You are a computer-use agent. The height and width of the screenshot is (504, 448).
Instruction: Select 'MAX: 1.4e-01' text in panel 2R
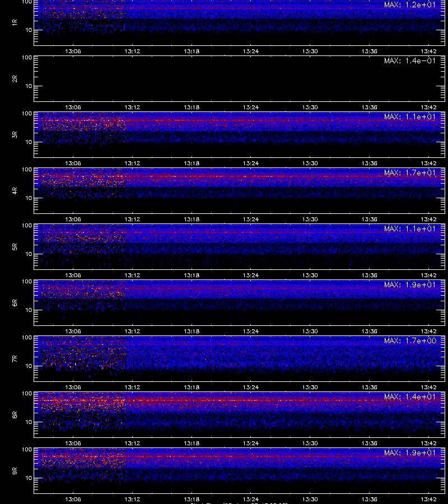(x=410, y=60)
